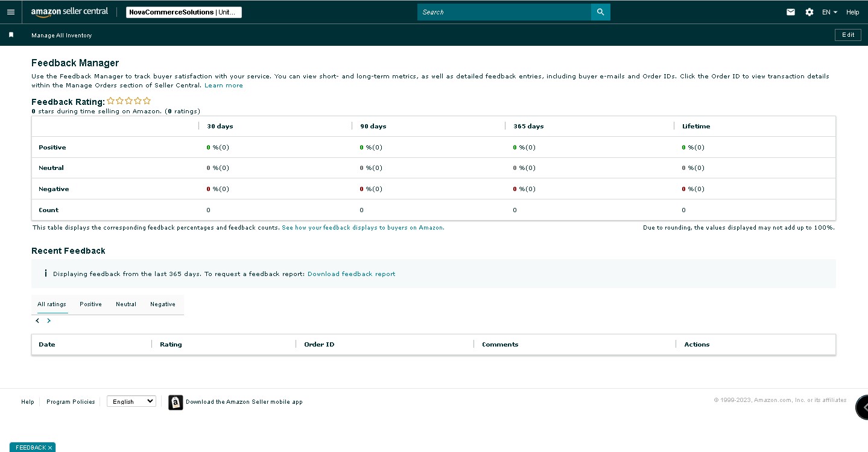The height and width of the screenshot is (452, 868).
Task: Click the Date column header
Action: (47, 345)
